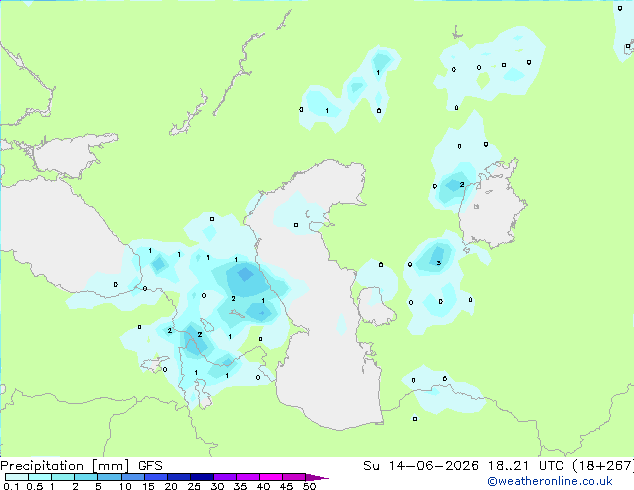Click the 'Precipitation [mm]' title text
The width and height of the screenshot is (634, 490).
coord(65,466)
